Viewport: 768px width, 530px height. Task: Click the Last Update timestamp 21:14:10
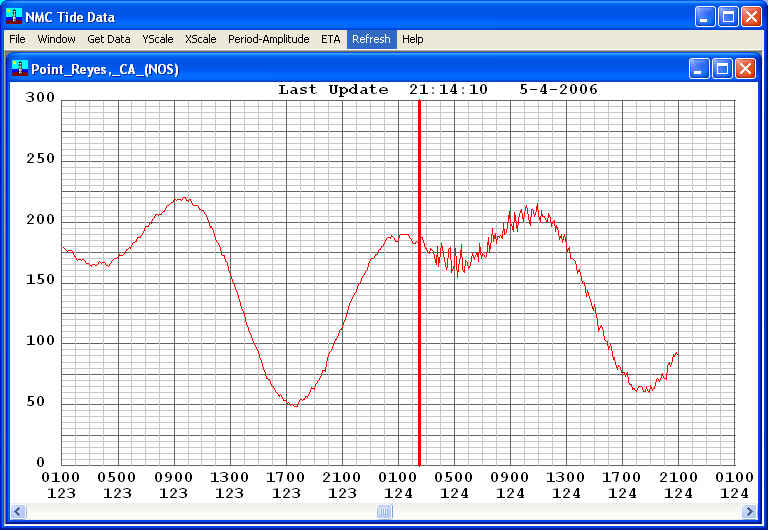[449, 90]
